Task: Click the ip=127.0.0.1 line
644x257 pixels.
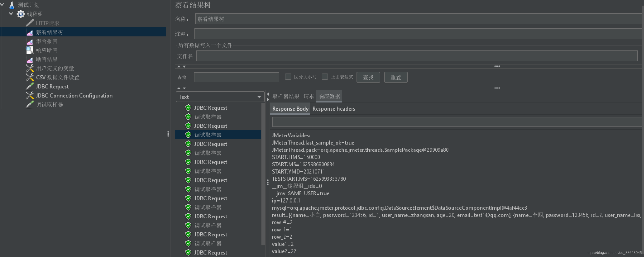Action: [x=286, y=200]
